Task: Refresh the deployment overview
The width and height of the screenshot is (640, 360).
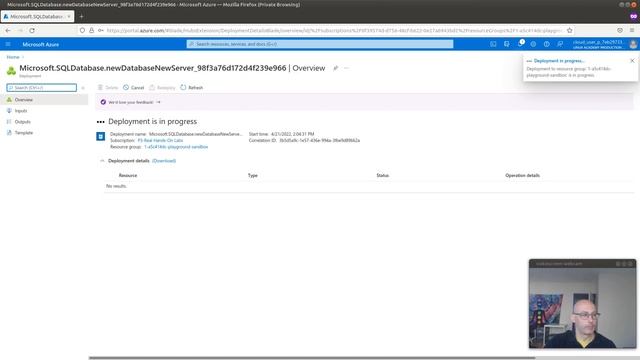Action: (192, 87)
